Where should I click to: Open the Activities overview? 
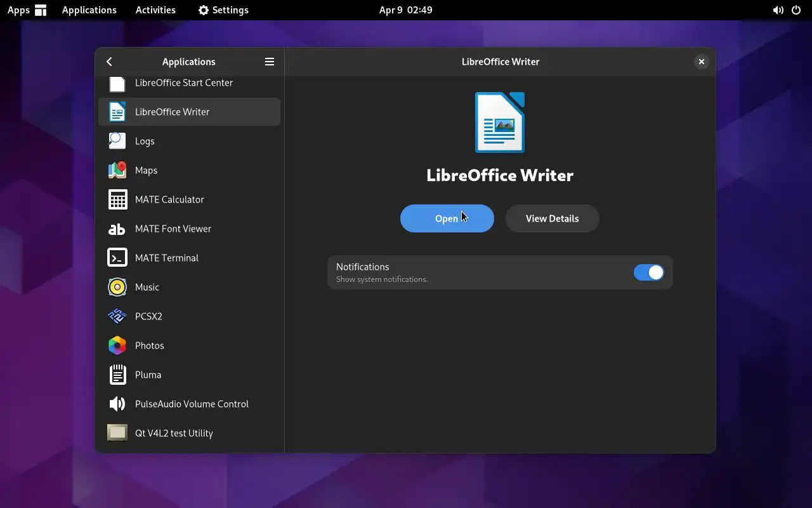pyautogui.click(x=155, y=10)
